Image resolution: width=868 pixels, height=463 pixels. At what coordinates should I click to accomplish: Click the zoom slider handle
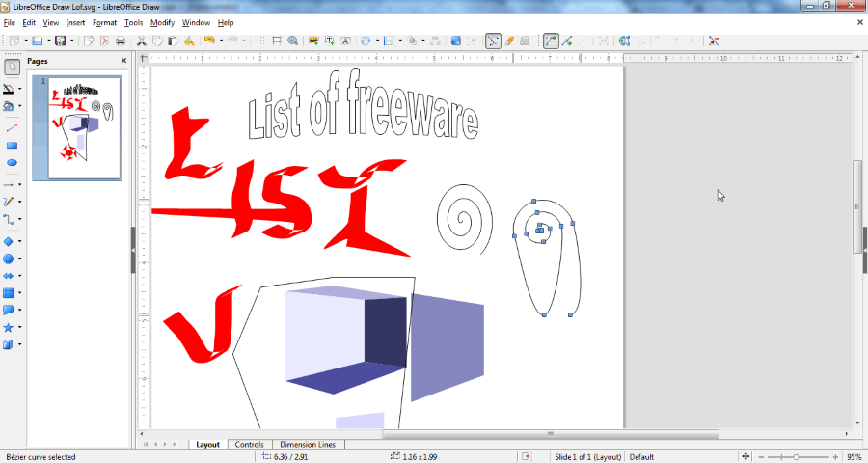pos(796,457)
